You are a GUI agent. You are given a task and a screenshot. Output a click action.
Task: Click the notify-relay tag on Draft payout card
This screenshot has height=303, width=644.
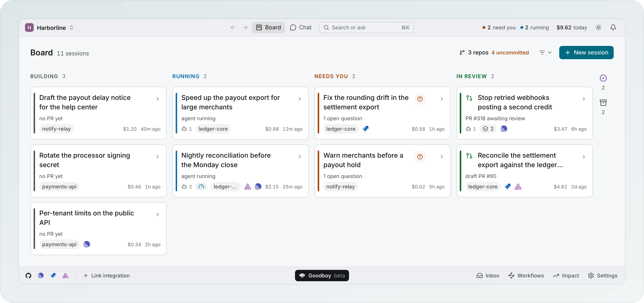pyautogui.click(x=56, y=129)
